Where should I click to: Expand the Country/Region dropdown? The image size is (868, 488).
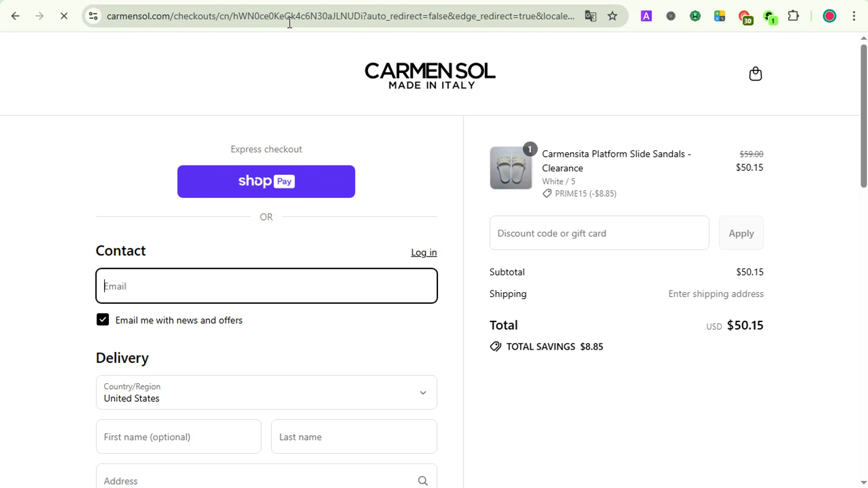point(267,392)
